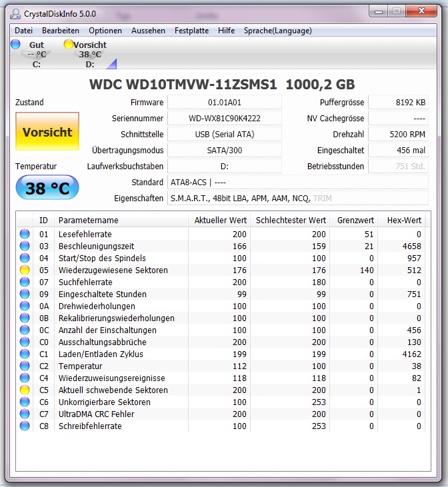The height and width of the screenshot is (487, 448).
Task: Click the NV Cachegrösse value field
Action: [398, 119]
